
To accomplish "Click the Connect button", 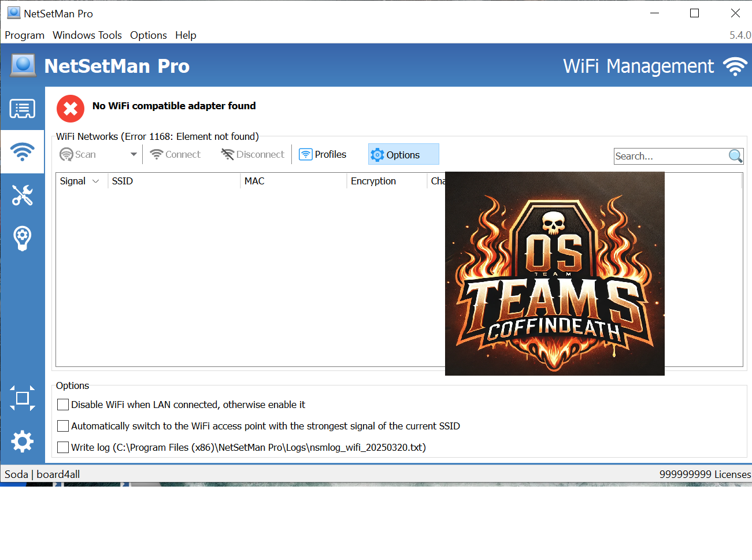I will tap(175, 154).
